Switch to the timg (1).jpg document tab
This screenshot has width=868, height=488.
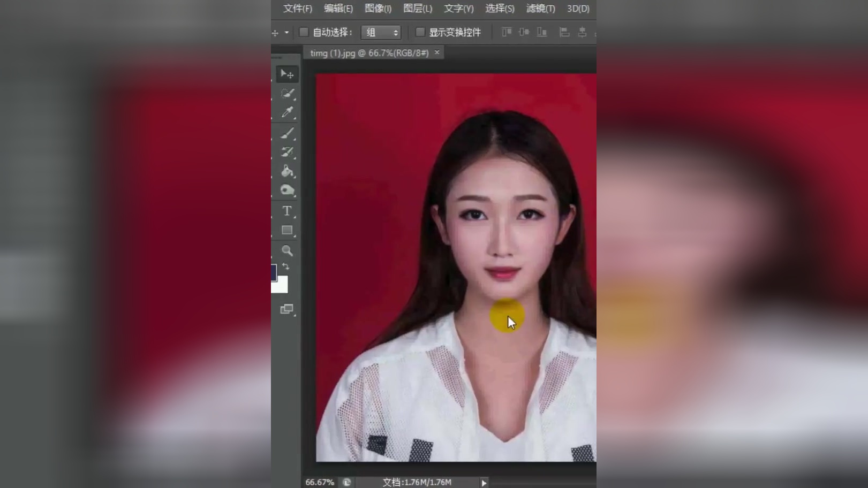(369, 53)
